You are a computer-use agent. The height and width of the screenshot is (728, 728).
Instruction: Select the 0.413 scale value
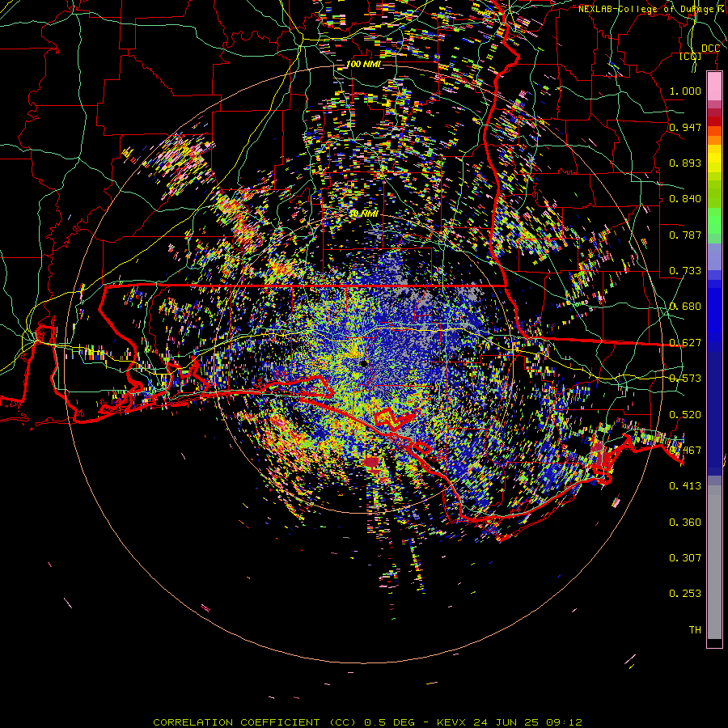[685, 486]
